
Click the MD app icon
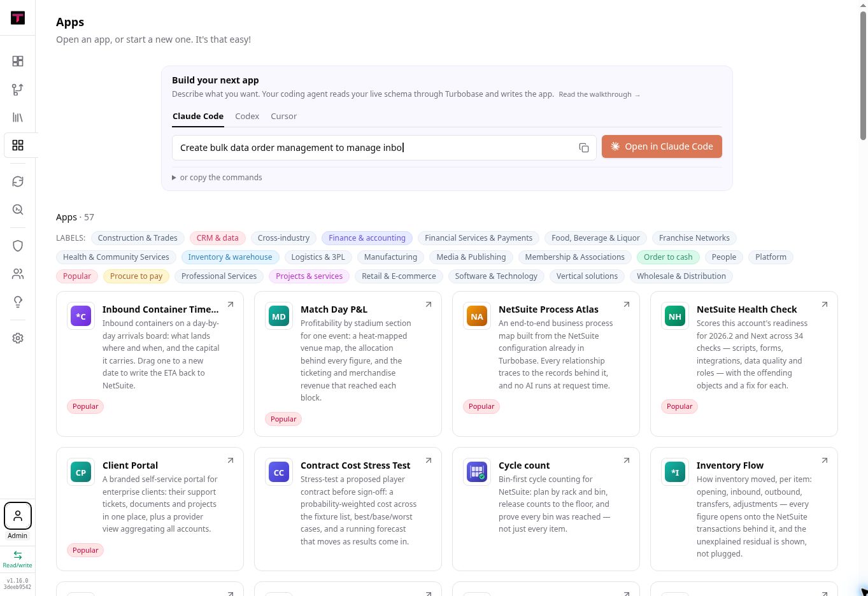pyautogui.click(x=279, y=316)
